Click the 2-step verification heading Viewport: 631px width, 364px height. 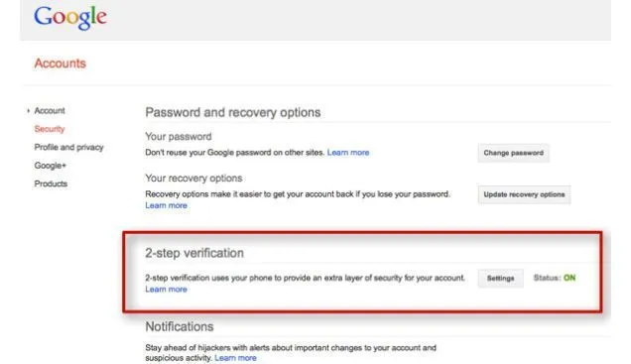click(x=194, y=253)
